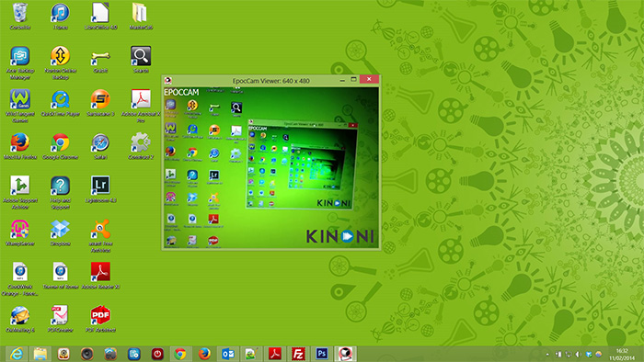This screenshot has width=644, height=362.
Task: Select the Dropbox shortcut on desktop
Action: coord(61,232)
